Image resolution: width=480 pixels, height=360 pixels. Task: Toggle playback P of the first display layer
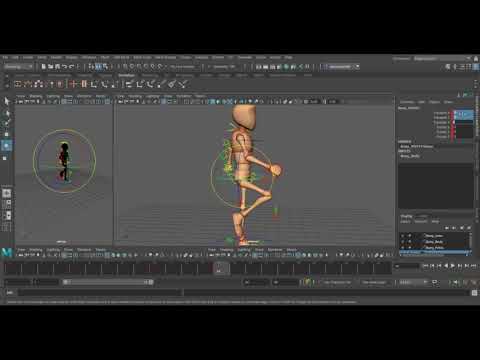[410, 236]
